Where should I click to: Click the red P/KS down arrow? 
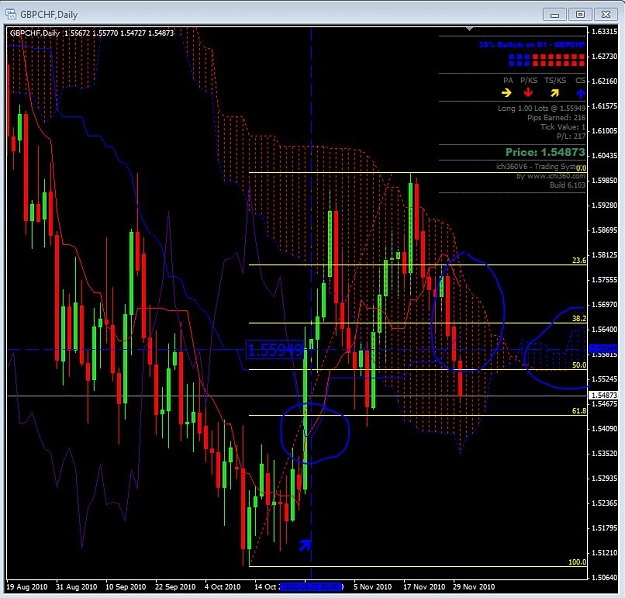click(528, 92)
